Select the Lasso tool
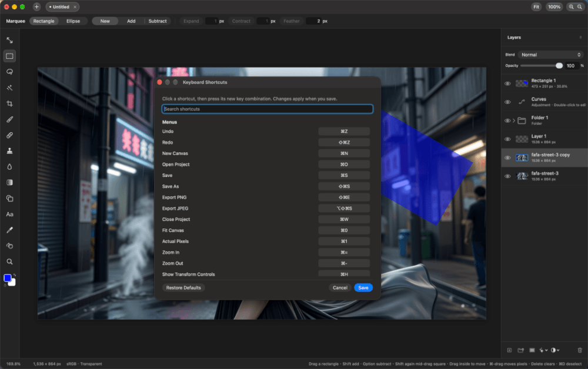The width and height of the screenshot is (588, 369). click(10, 72)
